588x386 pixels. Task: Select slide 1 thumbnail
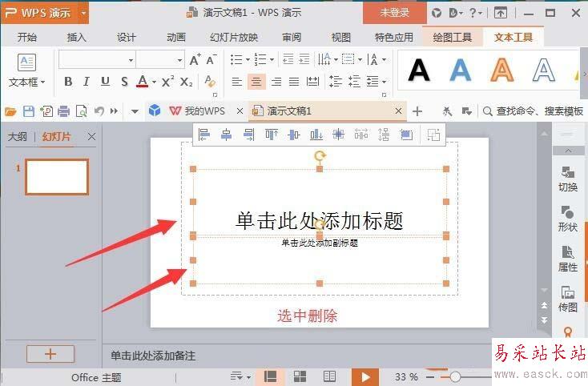[57, 177]
